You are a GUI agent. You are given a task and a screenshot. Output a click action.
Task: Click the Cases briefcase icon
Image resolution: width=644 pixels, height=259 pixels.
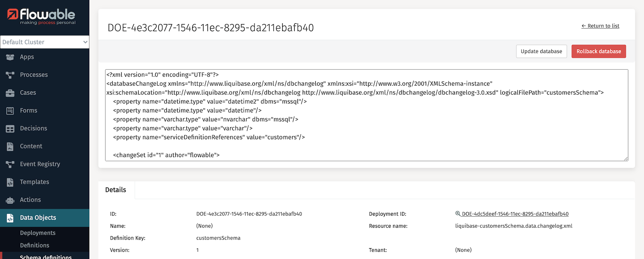click(x=10, y=93)
